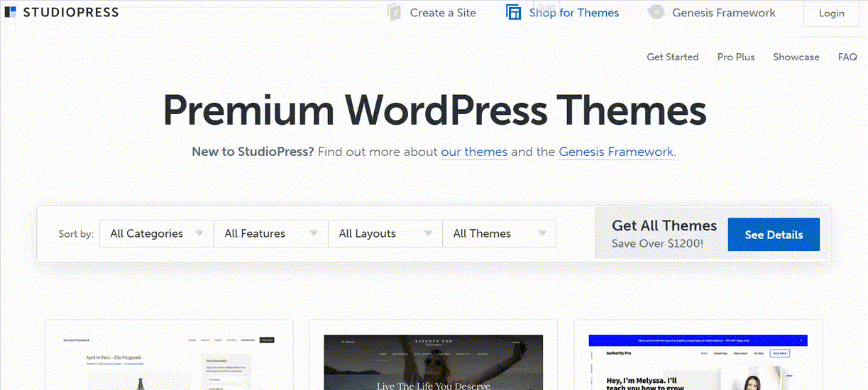Go to the FAQ link
This screenshot has width=868, height=390.
coord(847,57)
